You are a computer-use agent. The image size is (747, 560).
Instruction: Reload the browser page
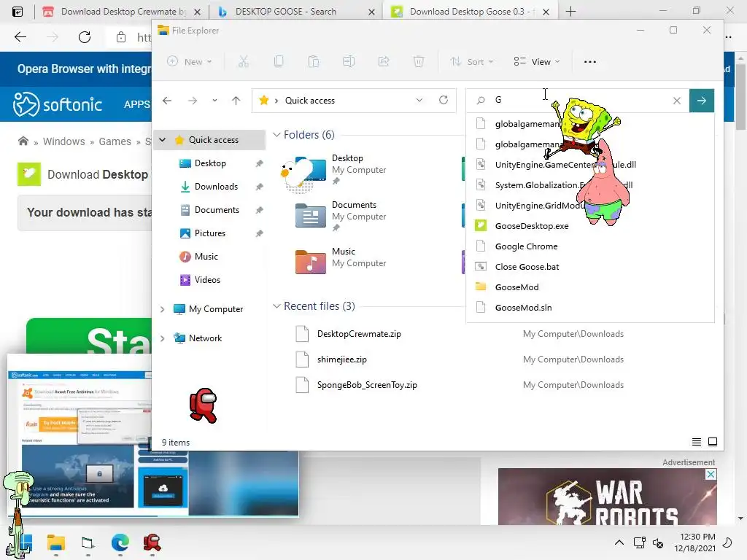coord(85,37)
